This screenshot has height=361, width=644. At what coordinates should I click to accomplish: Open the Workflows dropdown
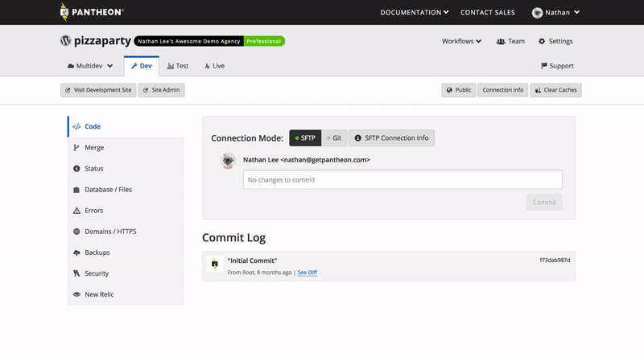pyautogui.click(x=461, y=41)
